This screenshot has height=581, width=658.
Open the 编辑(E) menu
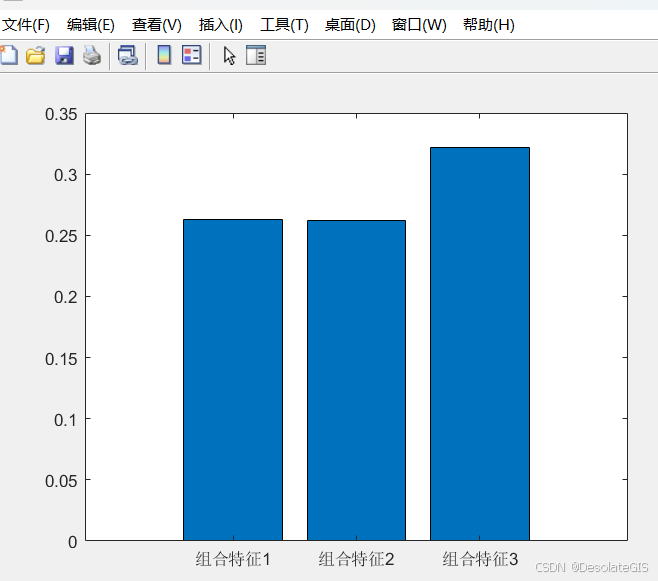[91, 25]
